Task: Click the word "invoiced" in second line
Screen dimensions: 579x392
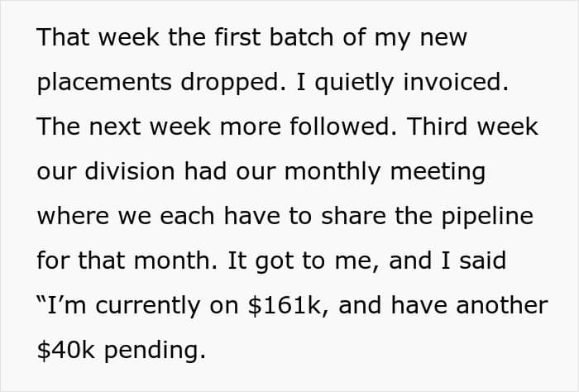Action: 455,82
